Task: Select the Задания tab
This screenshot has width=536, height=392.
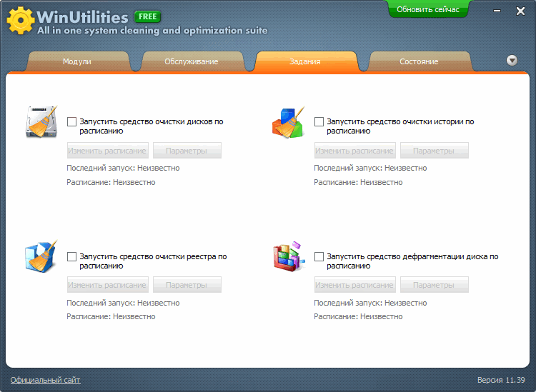Action: pyautogui.click(x=305, y=61)
